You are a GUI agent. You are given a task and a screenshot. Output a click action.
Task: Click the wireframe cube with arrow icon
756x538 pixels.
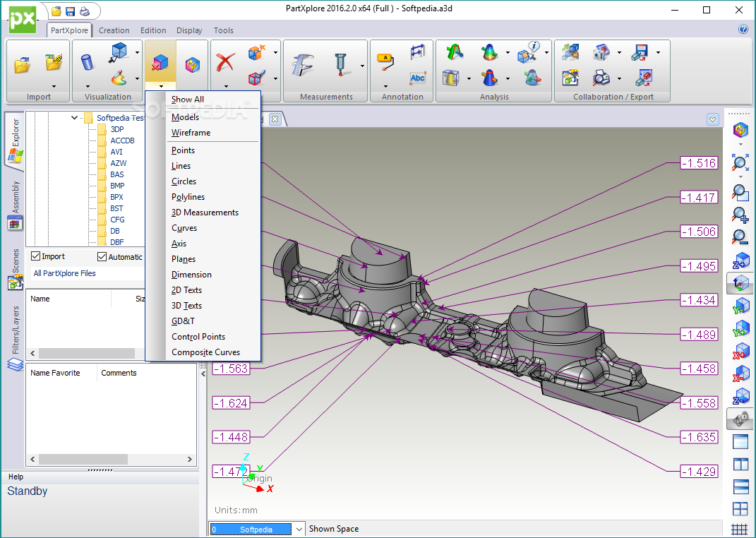(118, 52)
